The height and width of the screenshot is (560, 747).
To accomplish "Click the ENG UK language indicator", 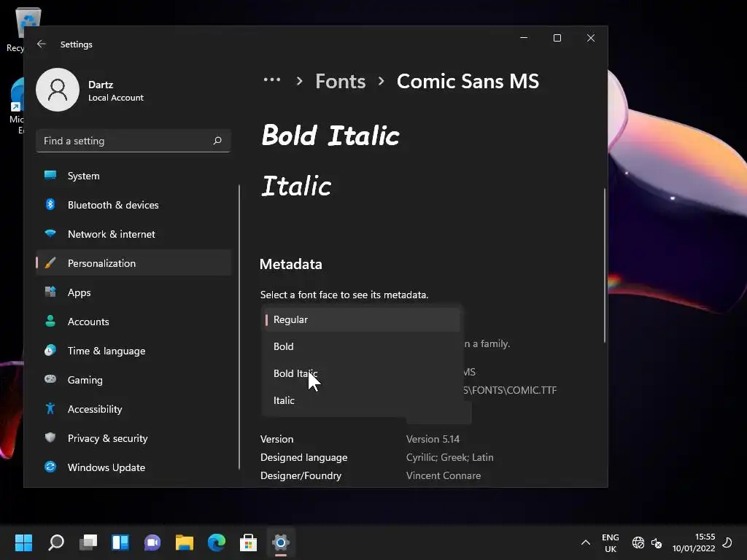I will [x=611, y=542].
